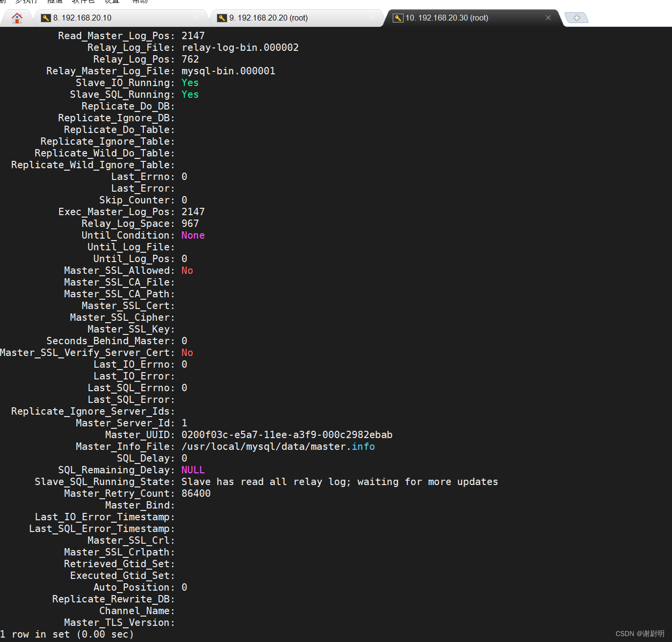Click the No value of Master_SSL_Allowed
The image size is (672, 642).
click(x=187, y=270)
